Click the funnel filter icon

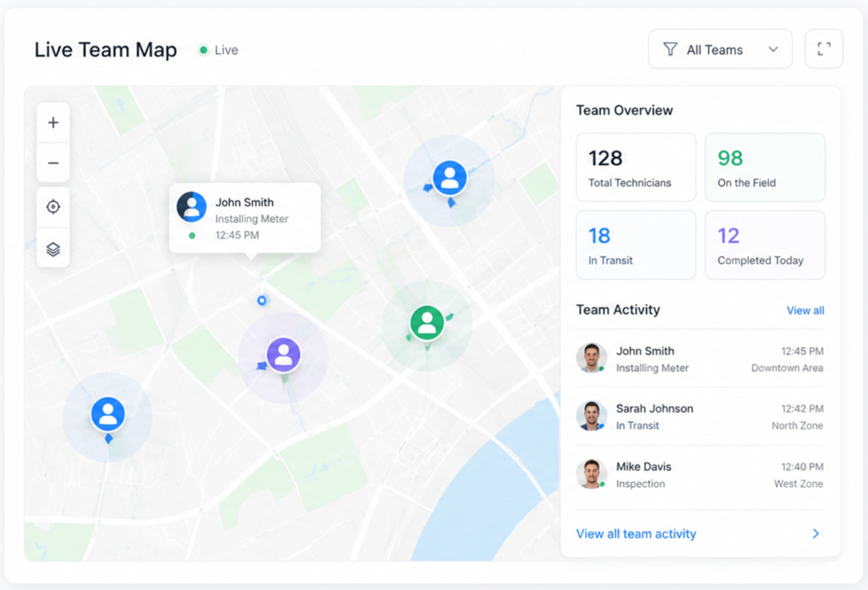click(x=671, y=49)
